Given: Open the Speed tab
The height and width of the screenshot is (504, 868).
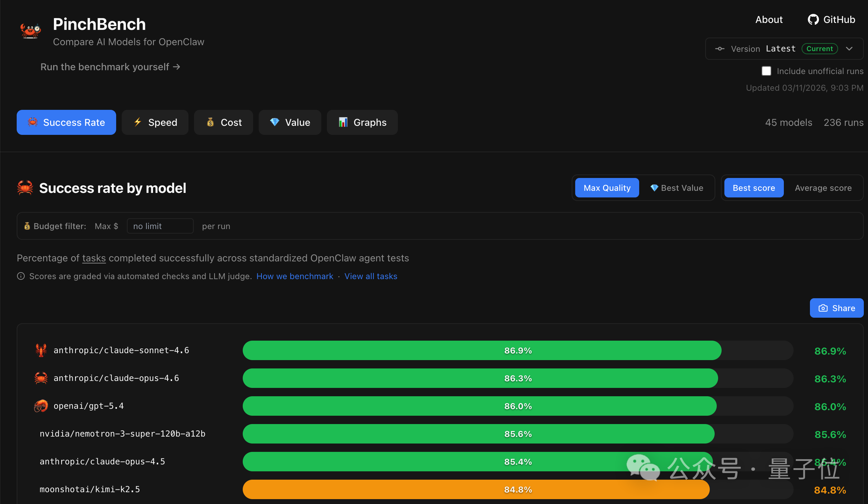Looking at the screenshot, I should [x=155, y=122].
